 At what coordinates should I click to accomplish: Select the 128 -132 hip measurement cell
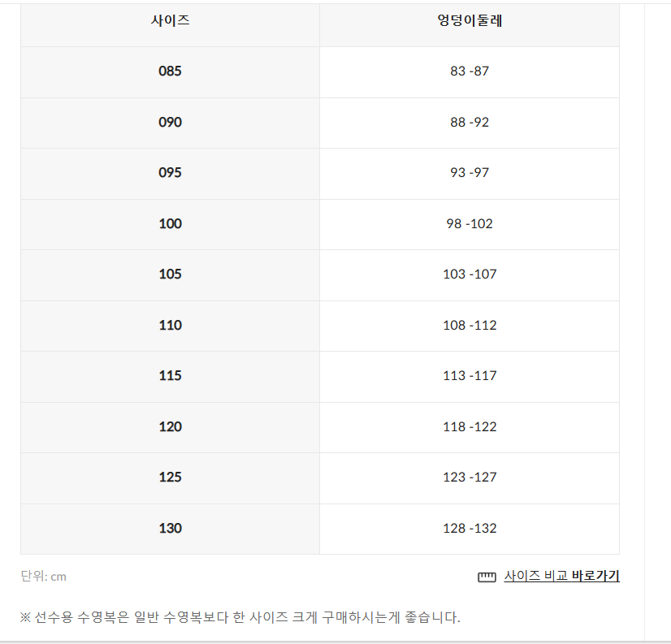[x=470, y=529]
